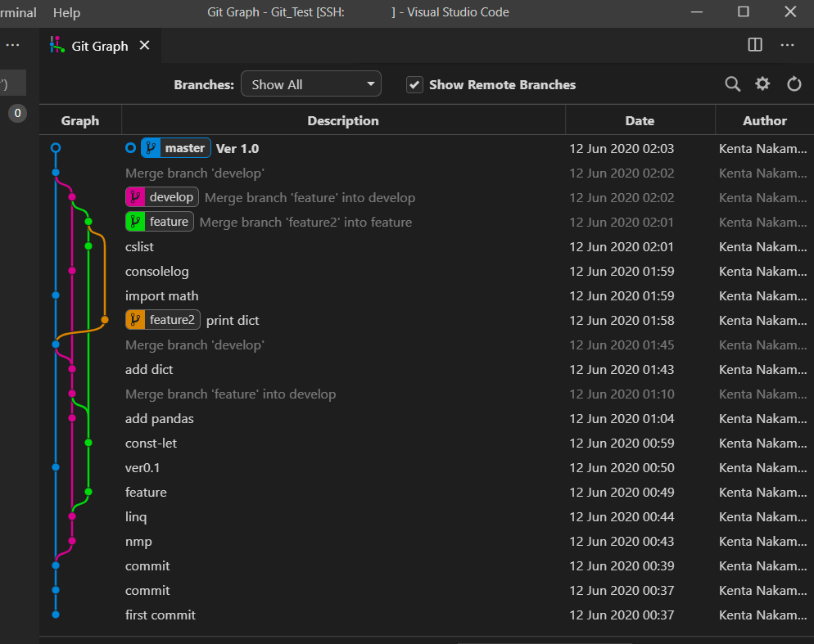
Task: Open the Help menu
Action: [66, 12]
